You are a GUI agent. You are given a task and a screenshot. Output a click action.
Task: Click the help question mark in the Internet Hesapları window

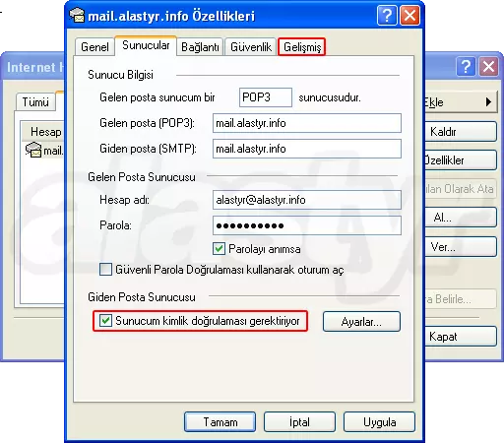coord(466,67)
